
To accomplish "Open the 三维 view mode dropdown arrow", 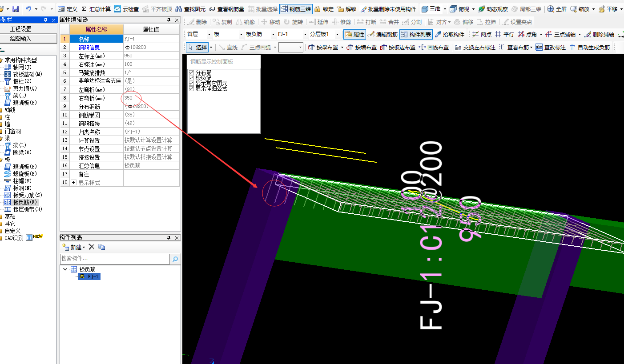I will point(445,9).
